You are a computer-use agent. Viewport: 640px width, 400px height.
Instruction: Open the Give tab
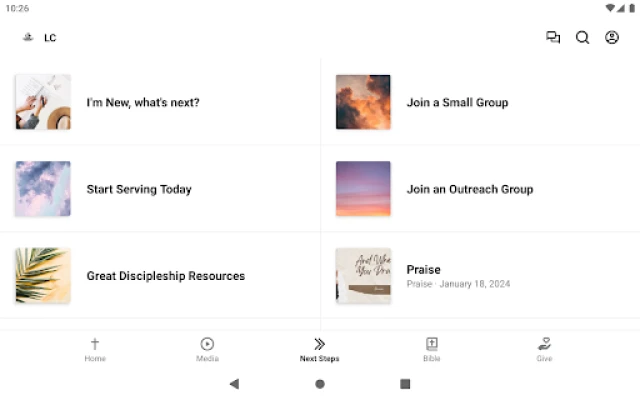[544, 349]
